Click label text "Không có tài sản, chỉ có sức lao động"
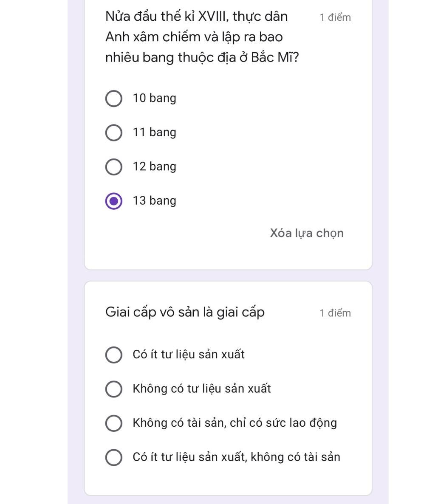435x504 pixels. pos(234,422)
